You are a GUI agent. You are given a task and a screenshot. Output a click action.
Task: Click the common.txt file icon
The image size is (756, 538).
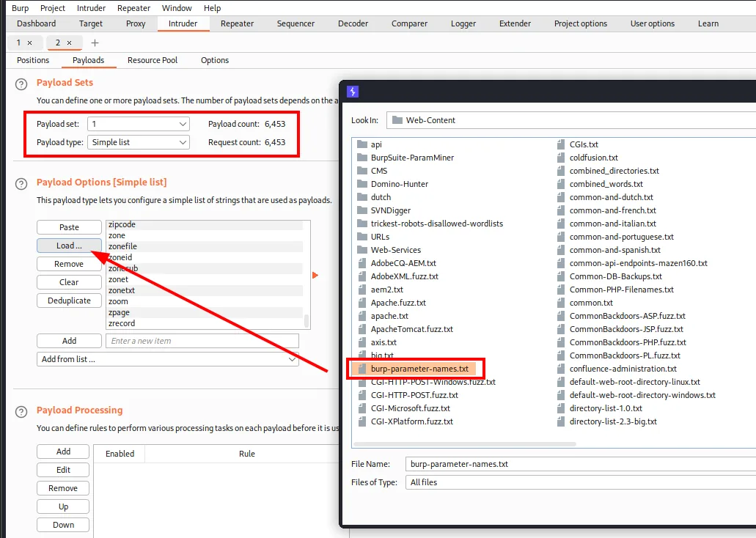click(x=561, y=303)
